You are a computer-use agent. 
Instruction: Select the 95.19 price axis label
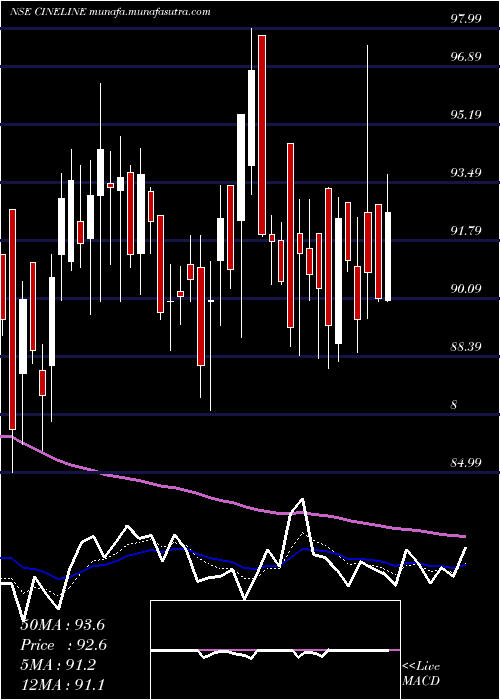pos(466,115)
